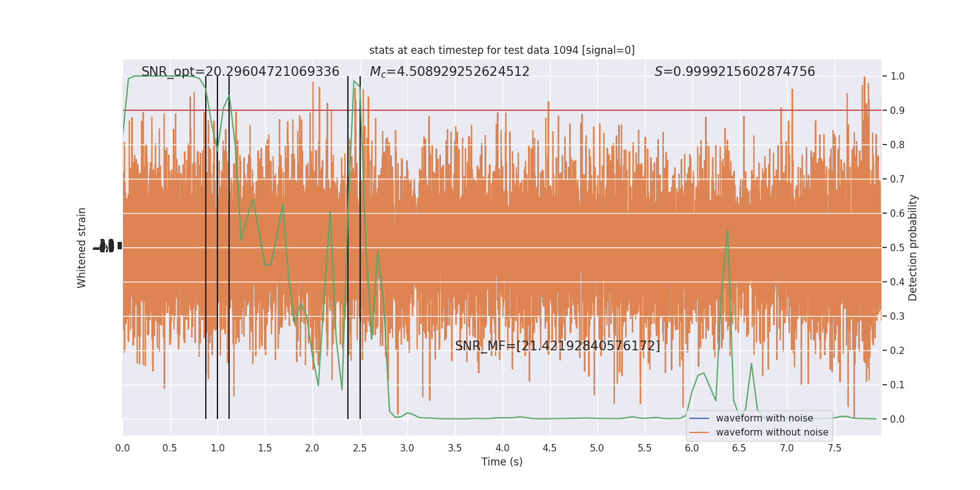The width and height of the screenshot is (980, 490).
Task: Click time axis tick label 0.0
Action: point(123,448)
